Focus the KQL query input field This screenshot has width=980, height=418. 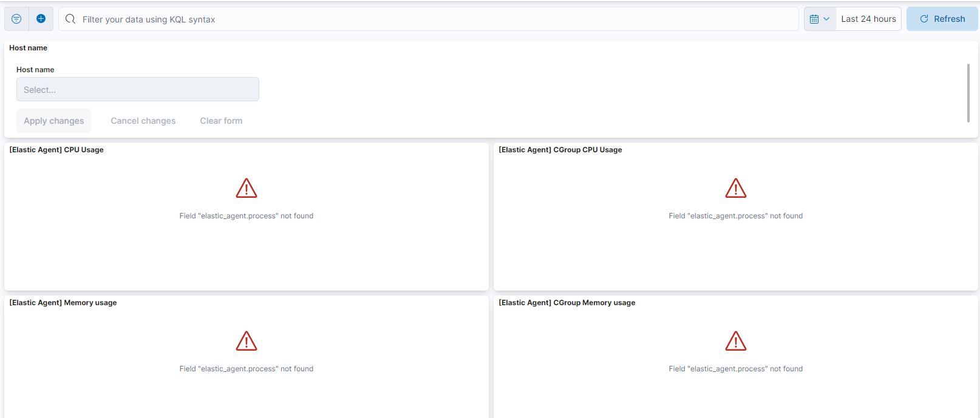429,19
